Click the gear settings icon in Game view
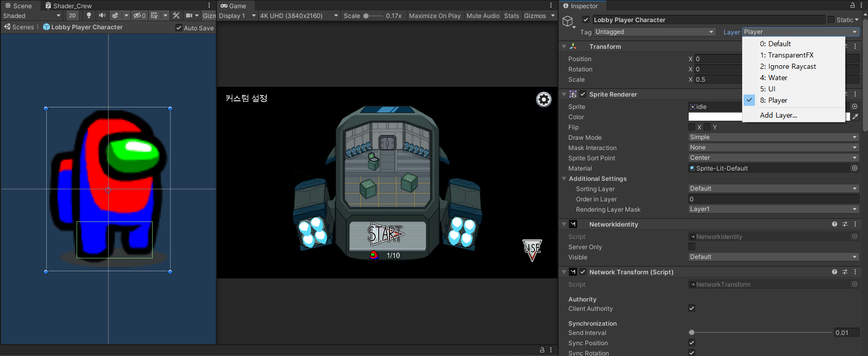The image size is (868, 356). [x=544, y=99]
